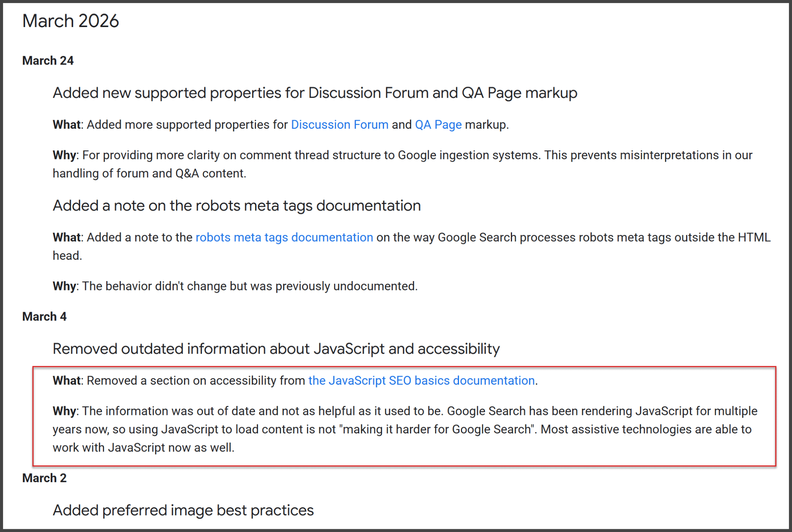The image size is (792, 532).
Task: Click 'Added a note on the robots meta tags' heading
Action: click(237, 206)
